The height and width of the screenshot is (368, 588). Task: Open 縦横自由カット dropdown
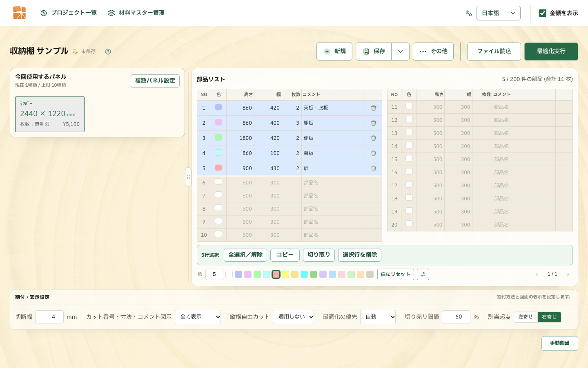[293, 317]
